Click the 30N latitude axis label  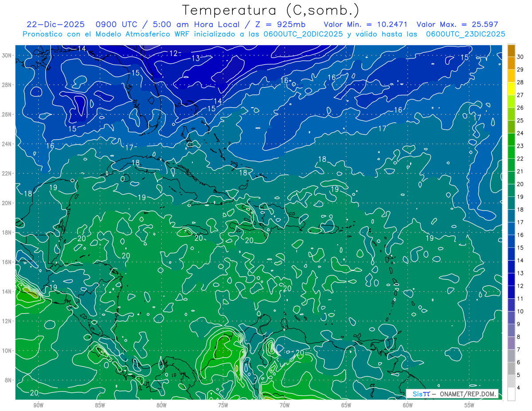click(x=7, y=55)
